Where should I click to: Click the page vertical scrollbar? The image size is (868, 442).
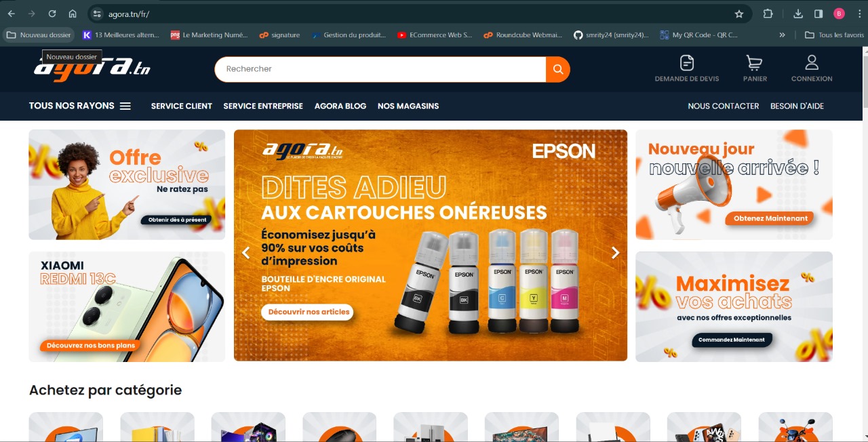pos(864,244)
